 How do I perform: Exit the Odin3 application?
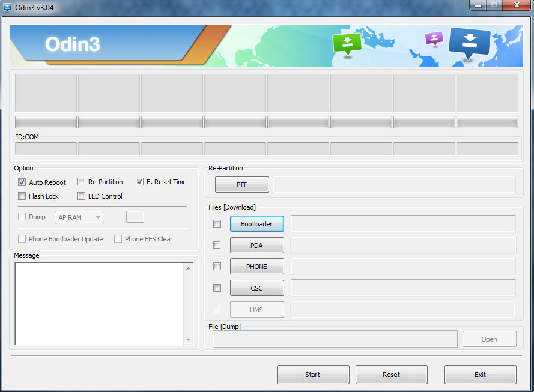coord(480,375)
